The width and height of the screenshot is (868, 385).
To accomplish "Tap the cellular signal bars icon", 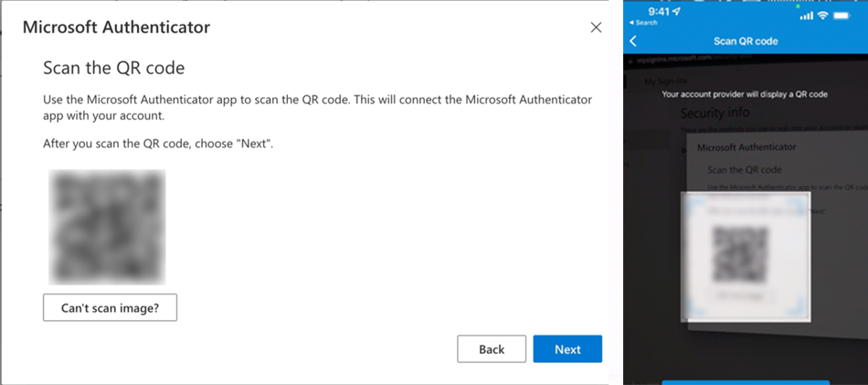I will pyautogui.click(x=806, y=16).
